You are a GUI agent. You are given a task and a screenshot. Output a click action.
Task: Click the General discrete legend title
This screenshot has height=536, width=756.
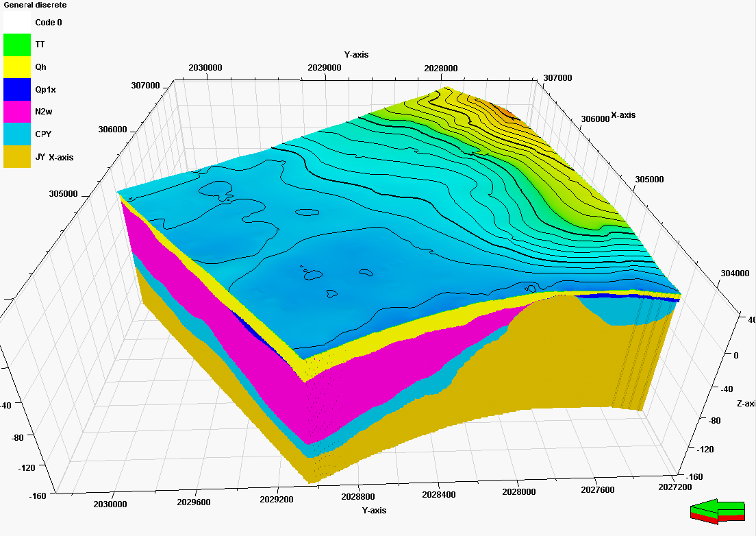[x=35, y=5]
